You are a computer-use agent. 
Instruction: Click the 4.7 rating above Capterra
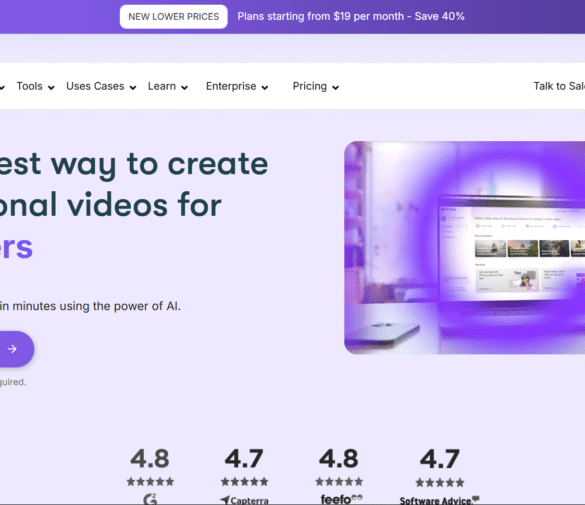pyautogui.click(x=244, y=458)
